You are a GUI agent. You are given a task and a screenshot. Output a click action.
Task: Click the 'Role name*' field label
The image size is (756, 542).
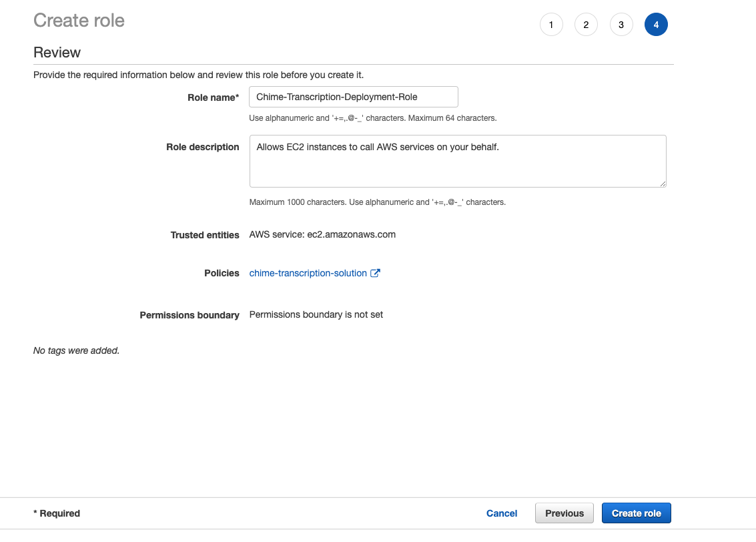pyautogui.click(x=213, y=97)
